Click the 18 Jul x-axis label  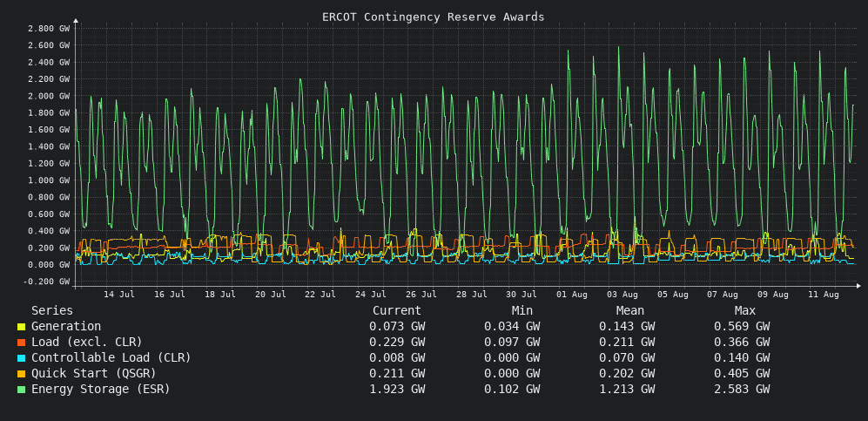pos(219,295)
